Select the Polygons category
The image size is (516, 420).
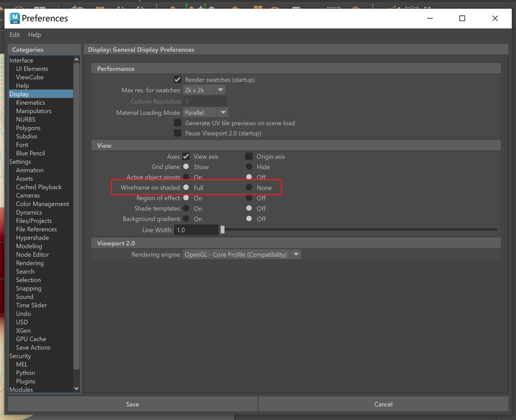[x=28, y=128]
